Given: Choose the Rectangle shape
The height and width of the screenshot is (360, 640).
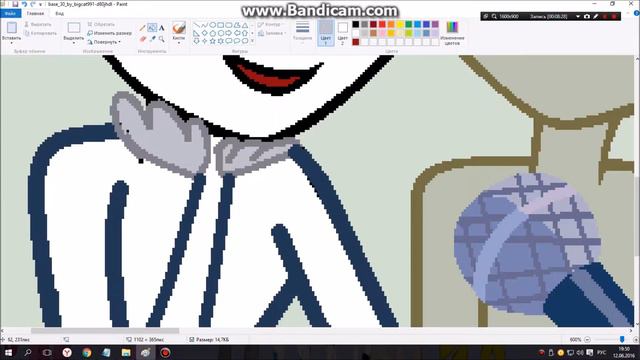Looking at the screenshot, I should coord(221,25).
